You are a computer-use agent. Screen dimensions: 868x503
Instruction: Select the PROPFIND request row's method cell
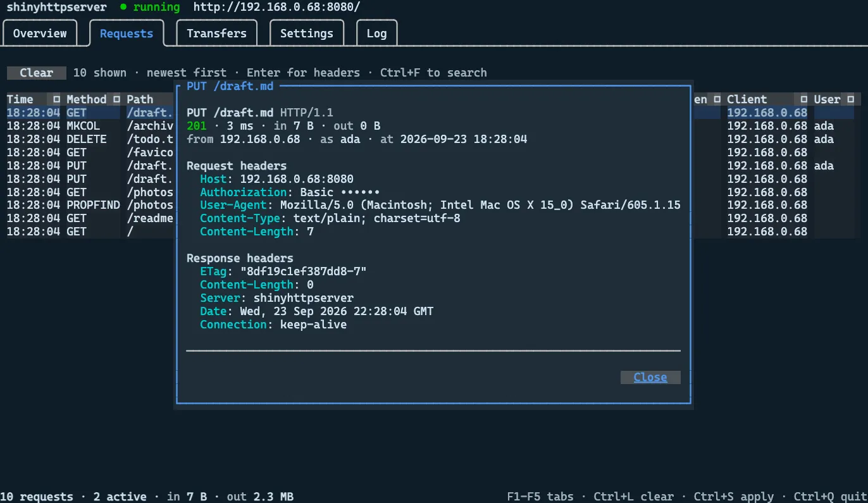tap(93, 205)
